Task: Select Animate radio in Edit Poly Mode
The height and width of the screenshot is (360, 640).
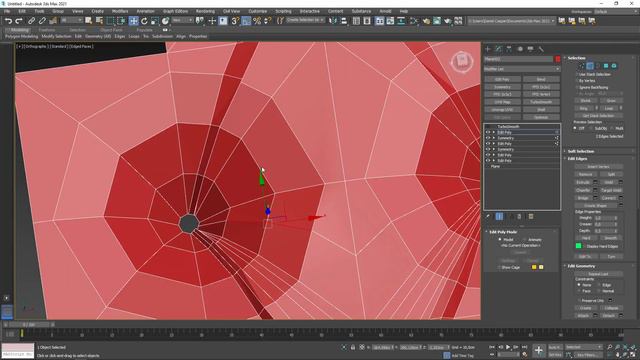Action: (524, 240)
